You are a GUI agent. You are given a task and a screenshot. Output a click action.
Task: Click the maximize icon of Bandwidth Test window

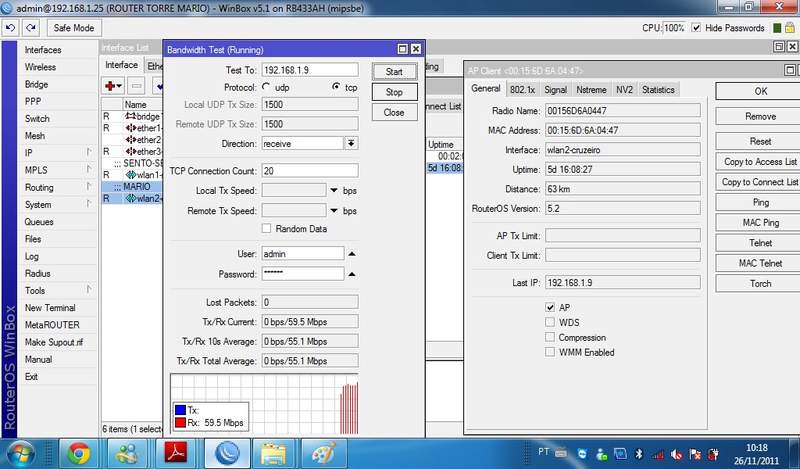pos(402,49)
